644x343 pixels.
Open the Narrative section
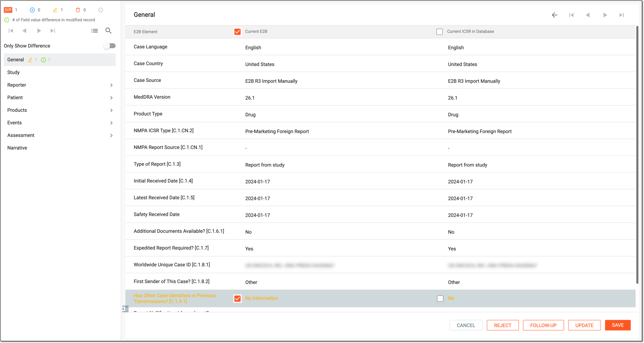(17, 148)
